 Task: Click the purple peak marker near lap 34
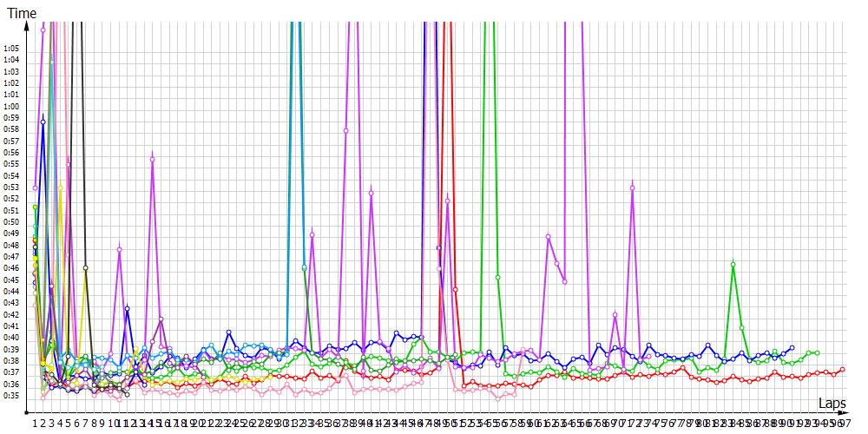312,234
